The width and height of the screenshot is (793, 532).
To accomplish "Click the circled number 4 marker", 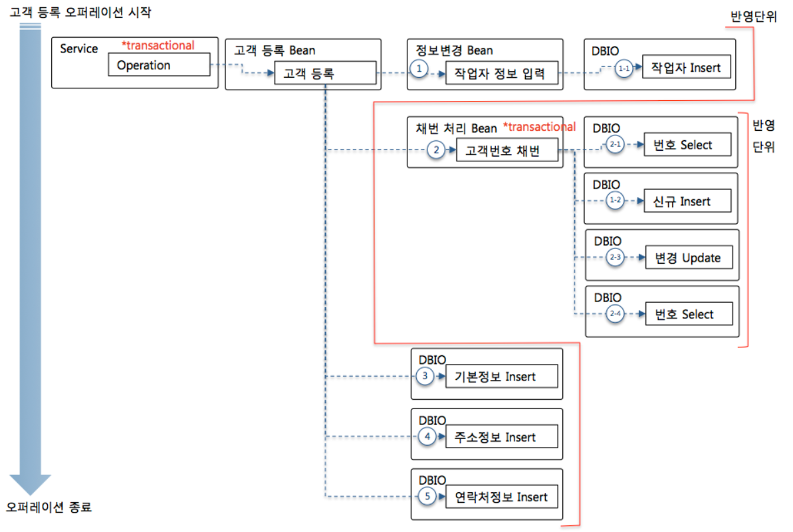I will click(427, 437).
